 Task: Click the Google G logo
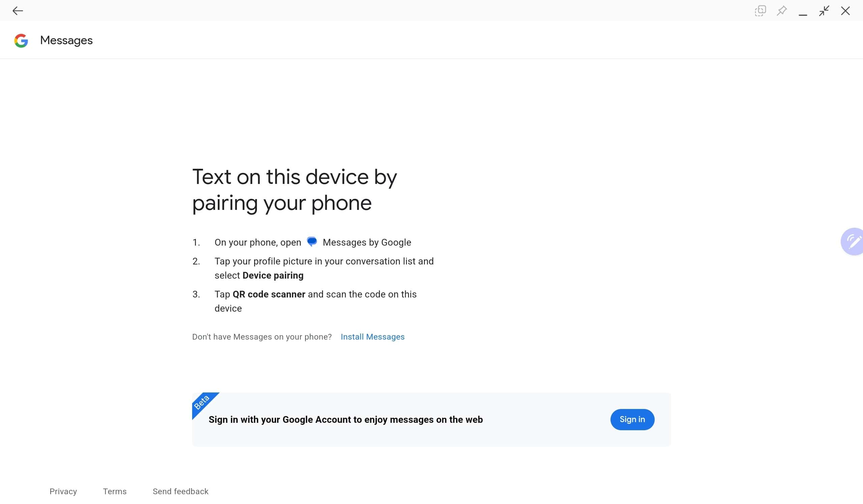pos(21,41)
